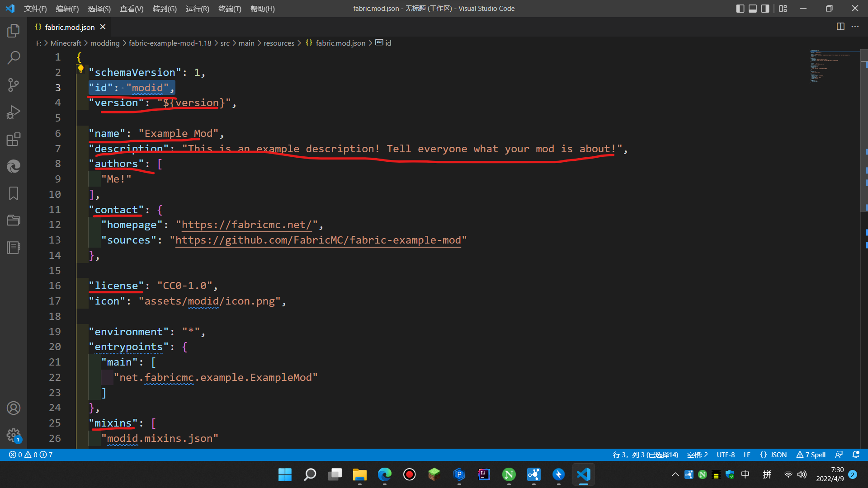Viewport: 868px width, 488px height.
Task: Toggle the bottom panel visibility
Action: tap(752, 8)
